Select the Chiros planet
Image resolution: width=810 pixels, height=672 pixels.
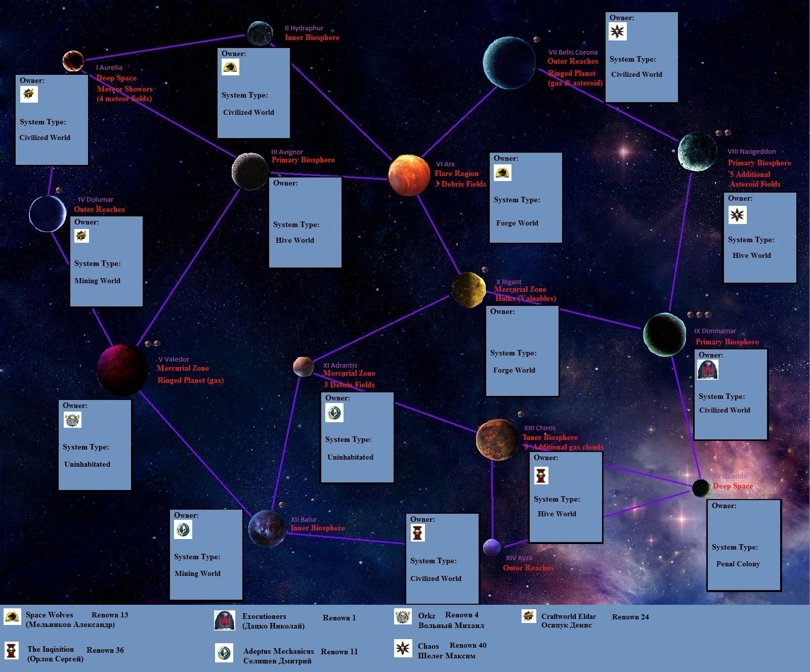click(x=497, y=439)
